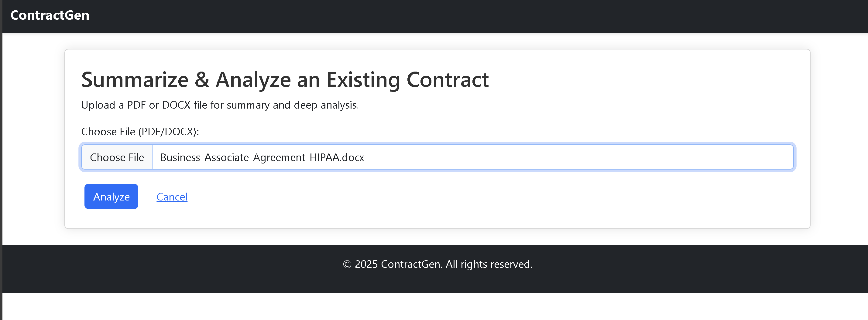This screenshot has height=320, width=868.
Task: Click blank area of the file input
Action: coord(573,157)
